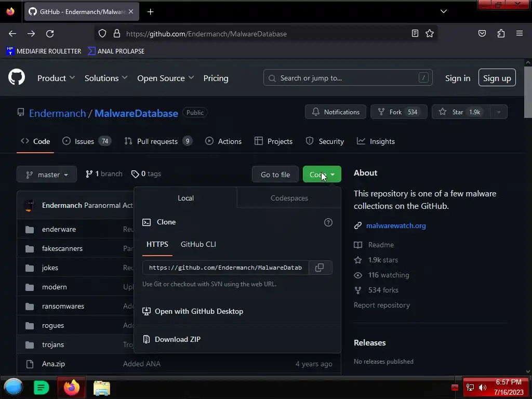Click the enderware folder icon
The height and width of the screenshot is (399, 532).
click(x=30, y=229)
